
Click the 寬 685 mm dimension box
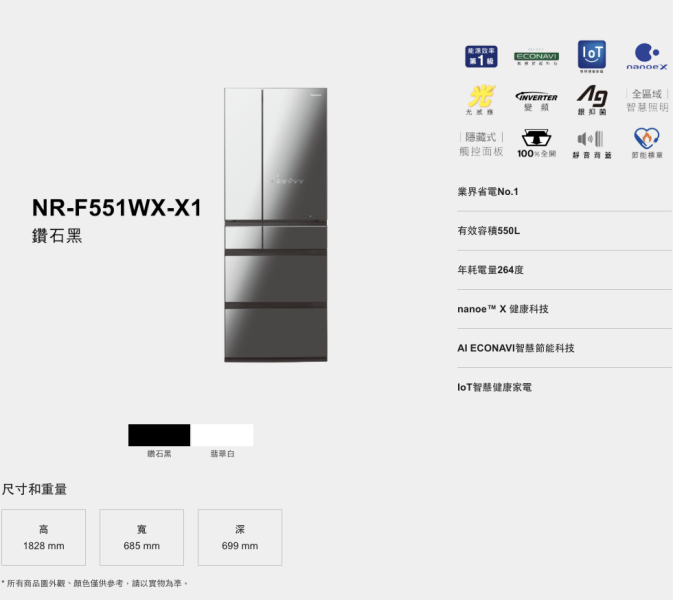coord(142,537)
